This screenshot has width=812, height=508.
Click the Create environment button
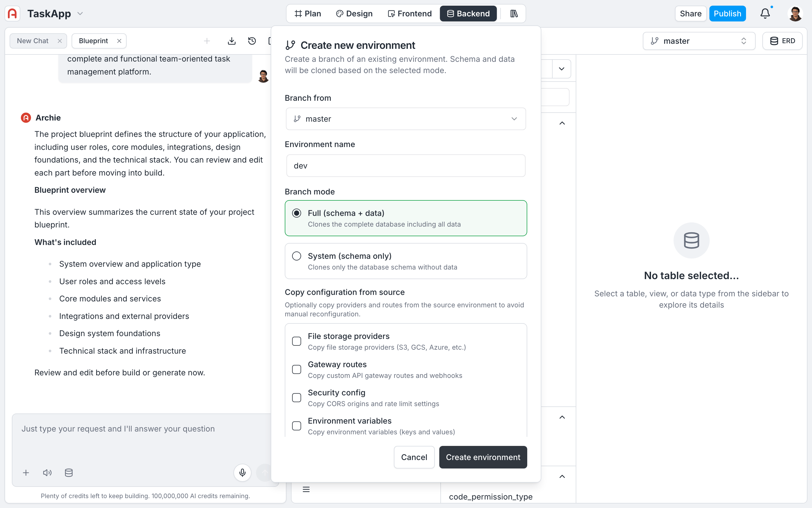pyautogui.click(x=483, y=457)
